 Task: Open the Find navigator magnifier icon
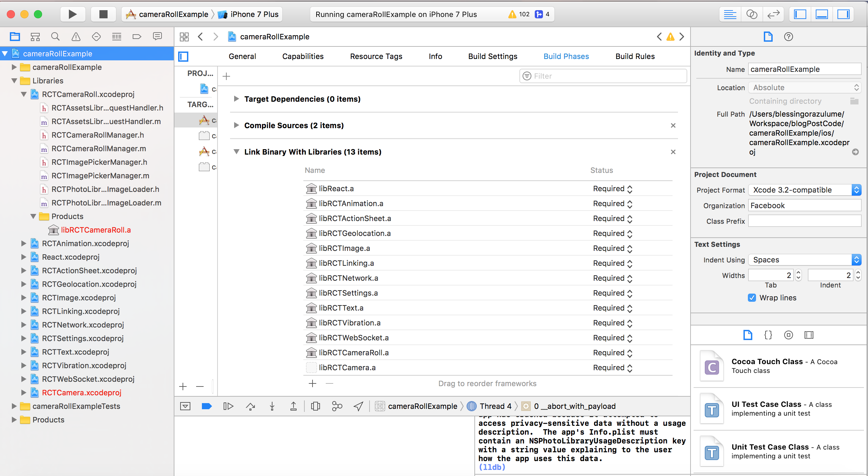tap(55, 37)
